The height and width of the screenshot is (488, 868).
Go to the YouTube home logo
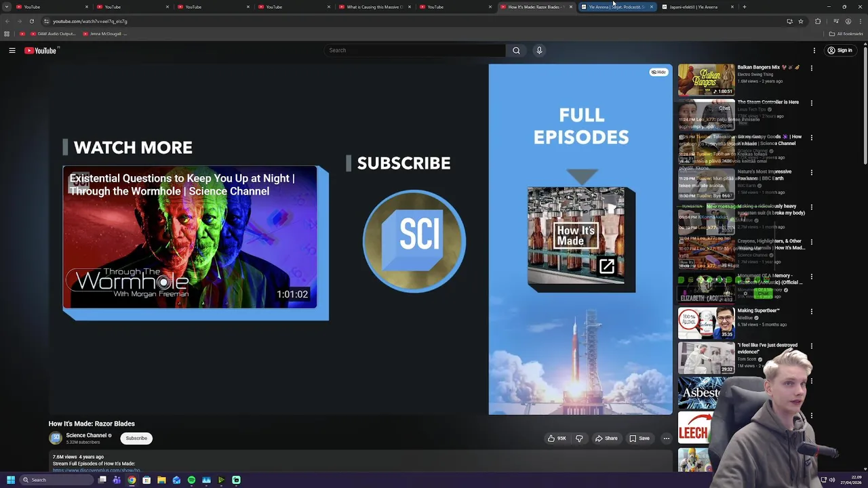tap(41, 50)
